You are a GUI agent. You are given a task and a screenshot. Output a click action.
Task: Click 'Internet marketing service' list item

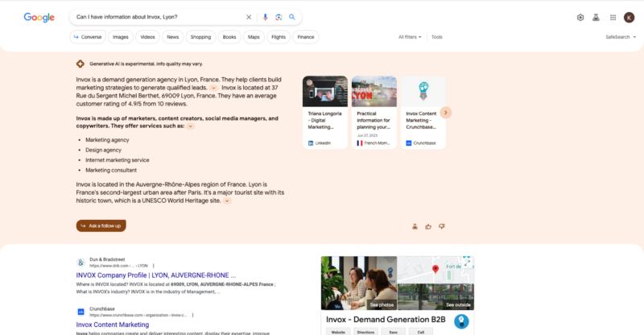click(118, 160)
